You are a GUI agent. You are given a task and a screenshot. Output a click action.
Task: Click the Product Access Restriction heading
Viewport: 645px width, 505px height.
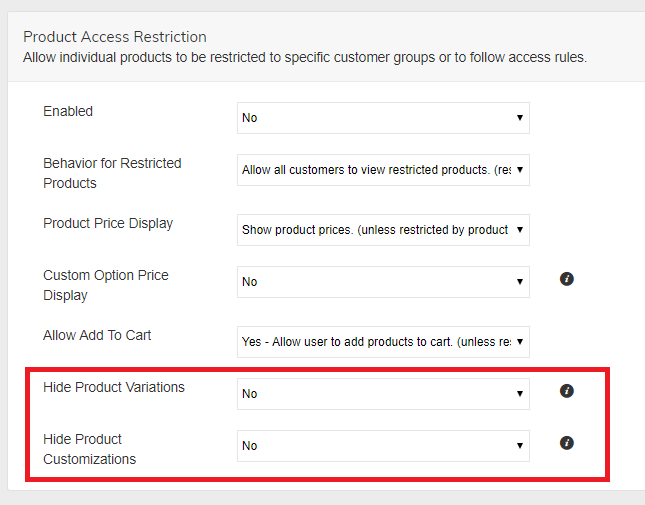click(115, 37)
